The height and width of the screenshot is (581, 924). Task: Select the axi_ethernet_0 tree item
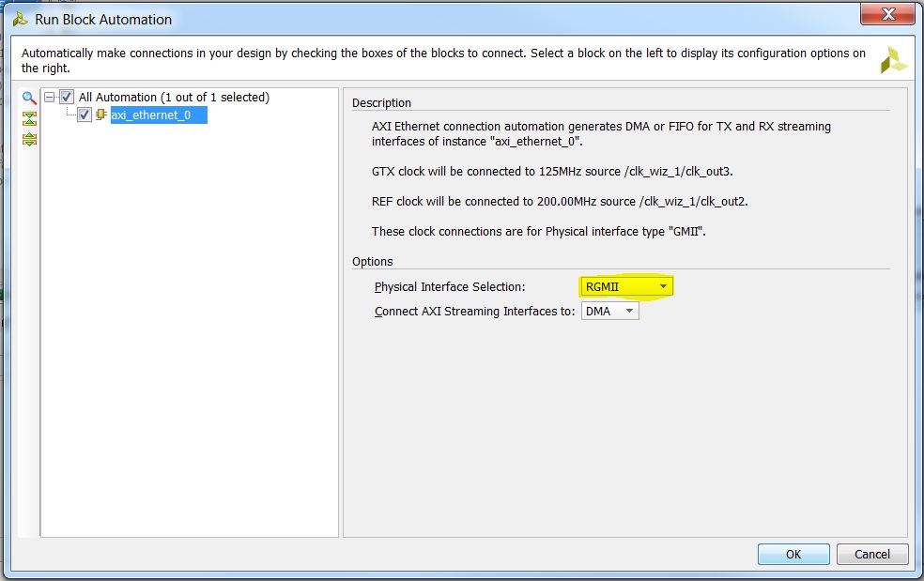(151, 115)
